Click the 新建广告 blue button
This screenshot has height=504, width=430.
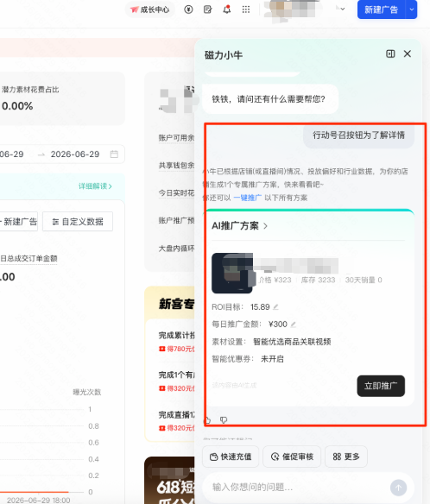382,9
